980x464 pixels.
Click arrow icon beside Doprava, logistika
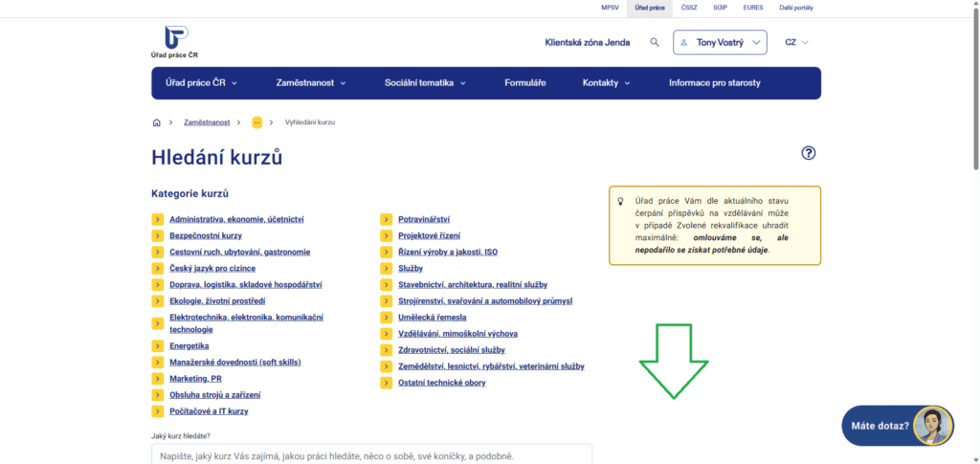[x=158, y=284]
